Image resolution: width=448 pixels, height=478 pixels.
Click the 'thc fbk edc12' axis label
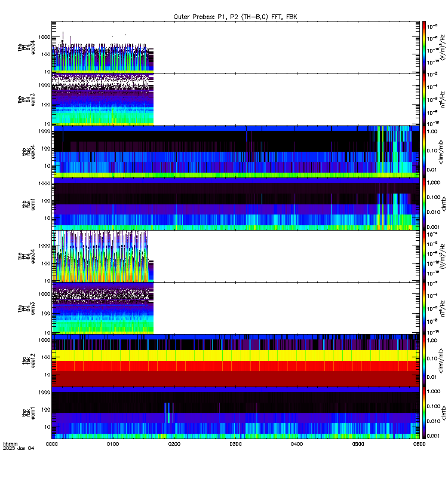click(29, 360)
